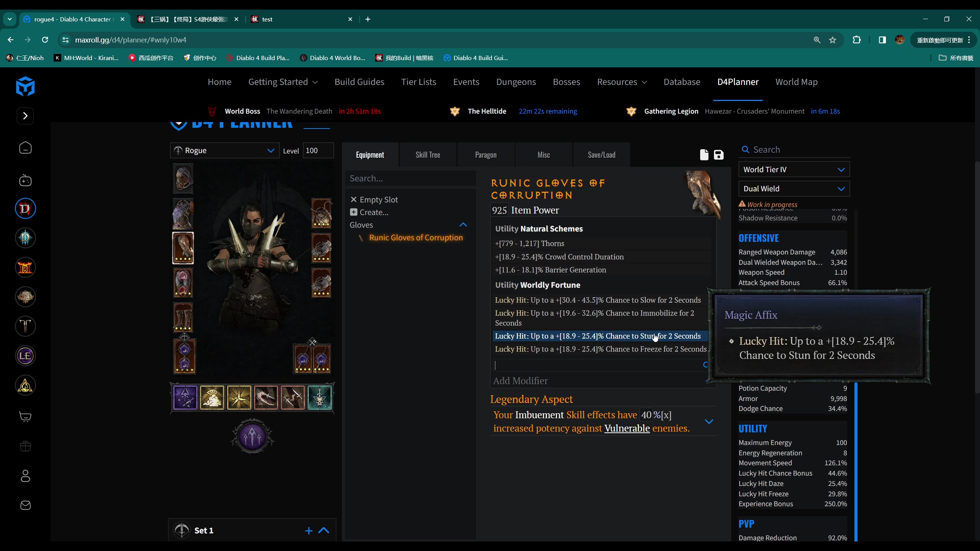Click the teal skull-and-dagger skill icon
This screenshot has width=980, height=551.
tap(320, 398)
